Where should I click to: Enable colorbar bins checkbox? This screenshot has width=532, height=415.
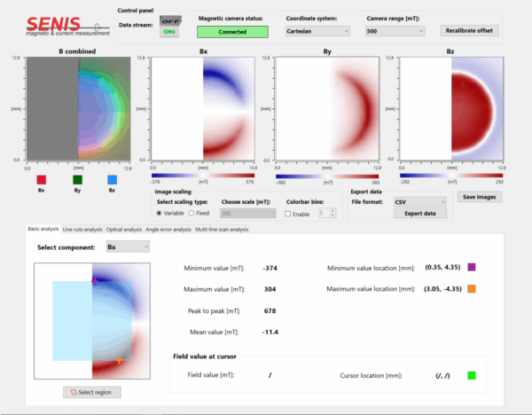pyautogui.click(x=289, y=213)
